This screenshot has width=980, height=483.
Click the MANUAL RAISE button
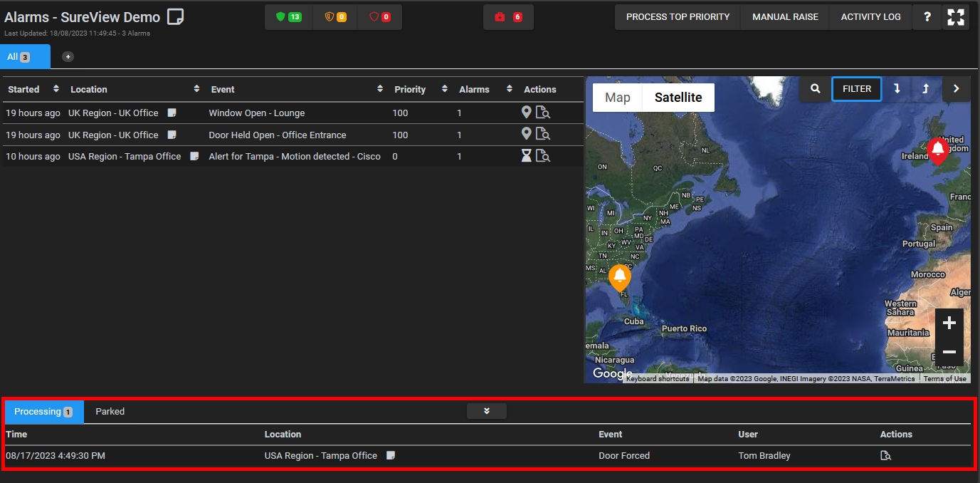[x=785, y=17]
